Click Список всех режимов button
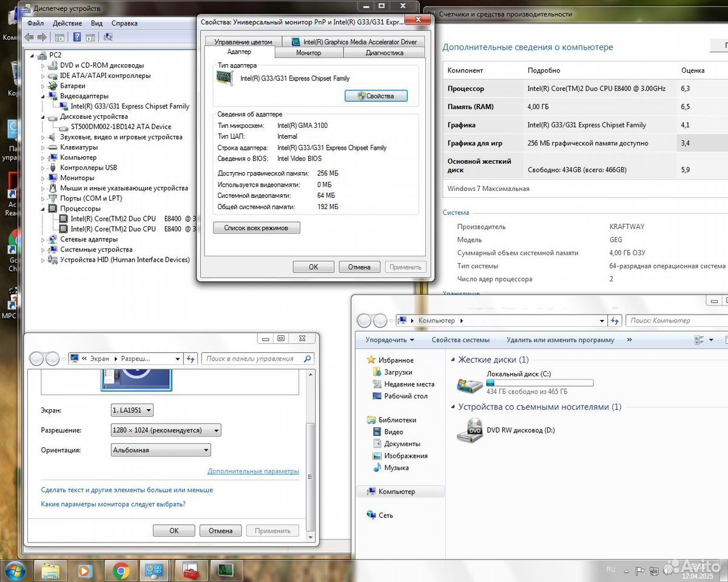Viewport: 728px width, 582px height. (x=257, y=228)
